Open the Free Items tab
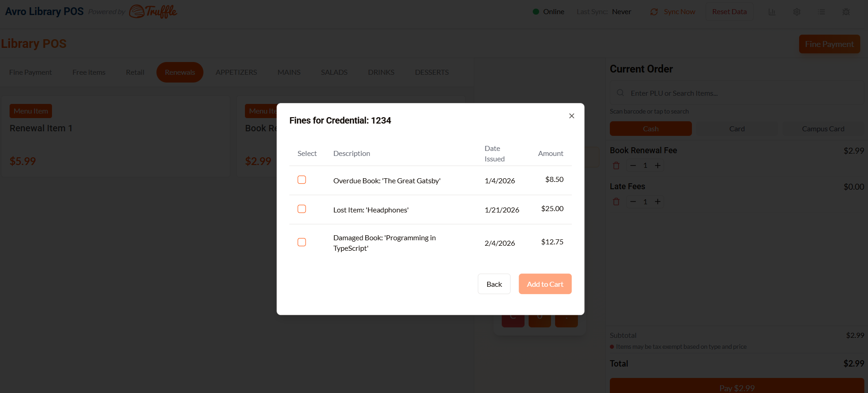Image resolution: width=868 pixels, height=393 pixels. [89, 72]
